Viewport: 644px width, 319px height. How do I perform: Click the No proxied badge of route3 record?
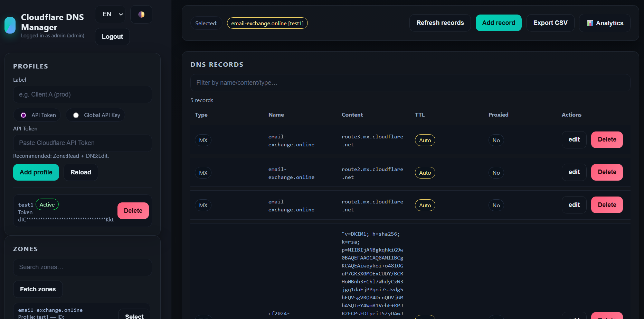point(496,140)
